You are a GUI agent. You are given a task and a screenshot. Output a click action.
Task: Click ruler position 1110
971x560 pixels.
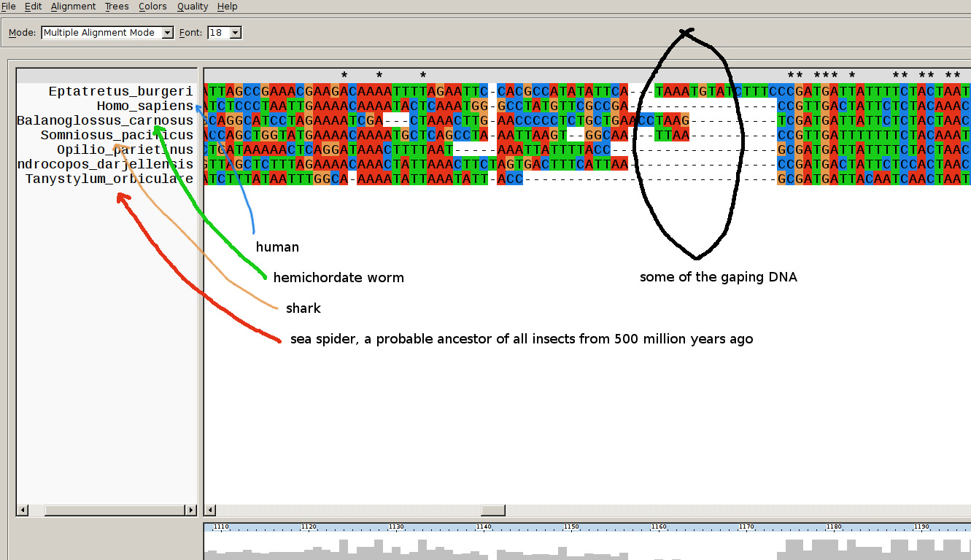click(221, 526)
